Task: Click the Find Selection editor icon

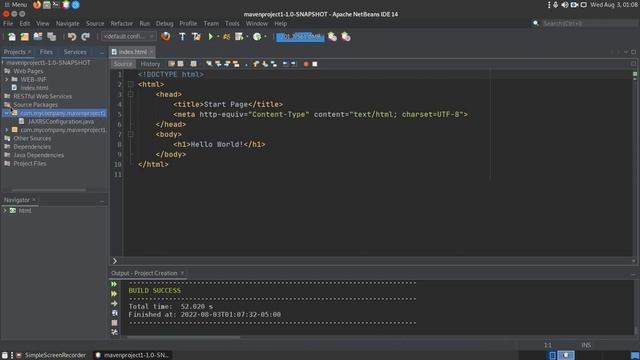Action: (209, 64)
